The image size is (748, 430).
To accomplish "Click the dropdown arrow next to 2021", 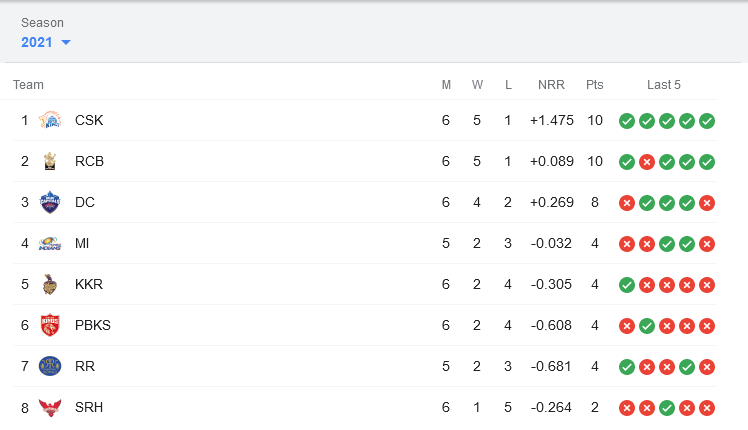I will pyautogui.click(x=66, y=42).
